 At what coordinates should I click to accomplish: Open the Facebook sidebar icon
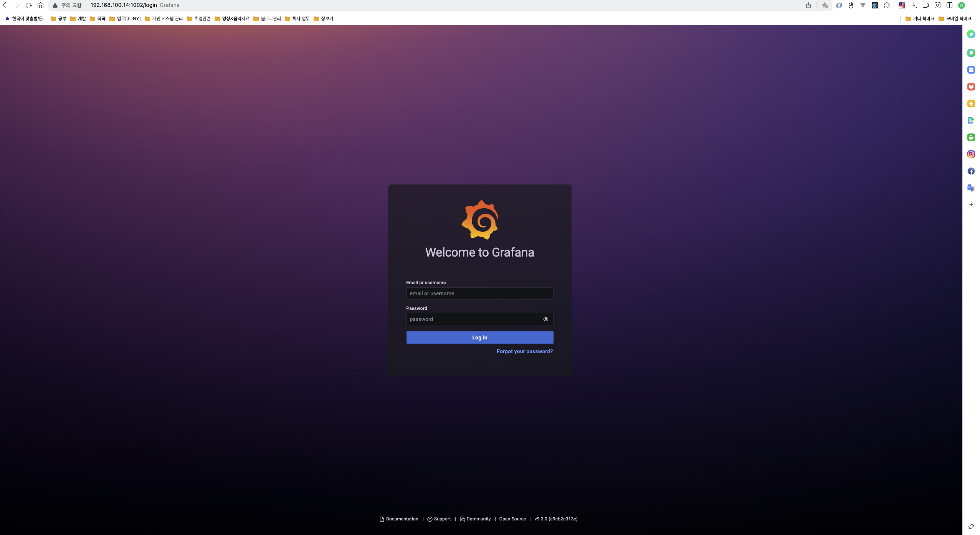click(x=971, y=171)
